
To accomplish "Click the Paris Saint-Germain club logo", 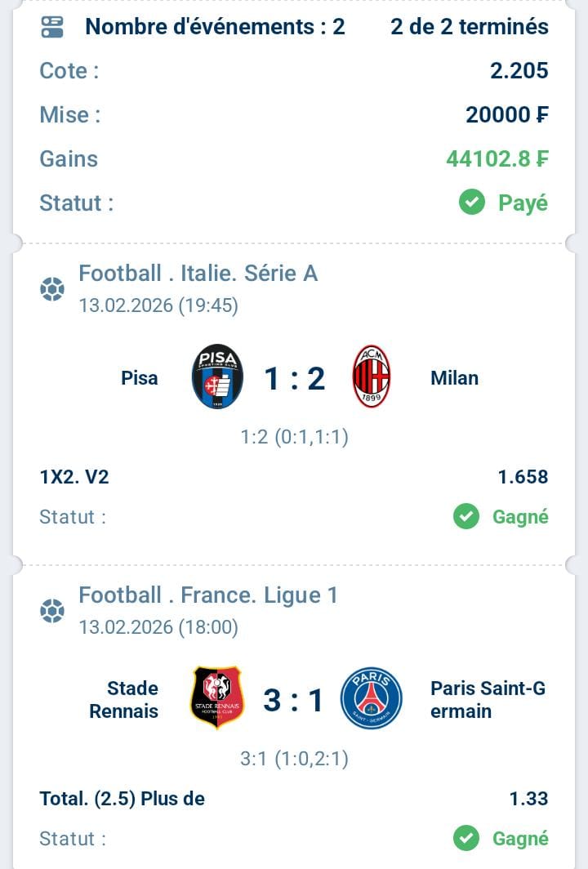I will pyautogui.click(x=372, y=698).
